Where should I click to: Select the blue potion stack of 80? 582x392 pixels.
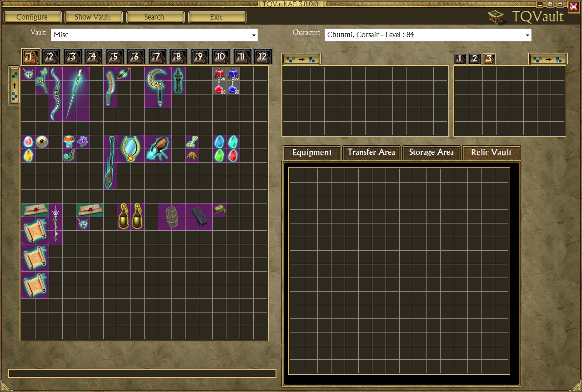[233, 87]
